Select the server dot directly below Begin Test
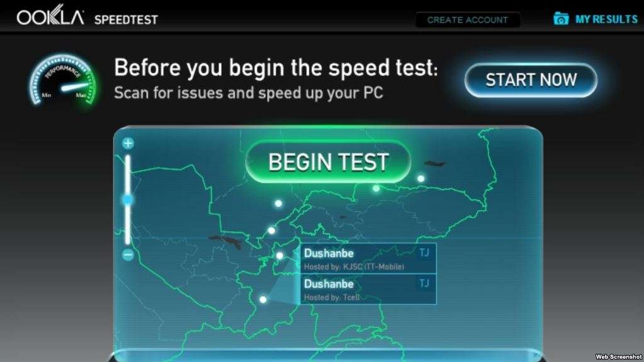644x362 pixels. (376, 188)
